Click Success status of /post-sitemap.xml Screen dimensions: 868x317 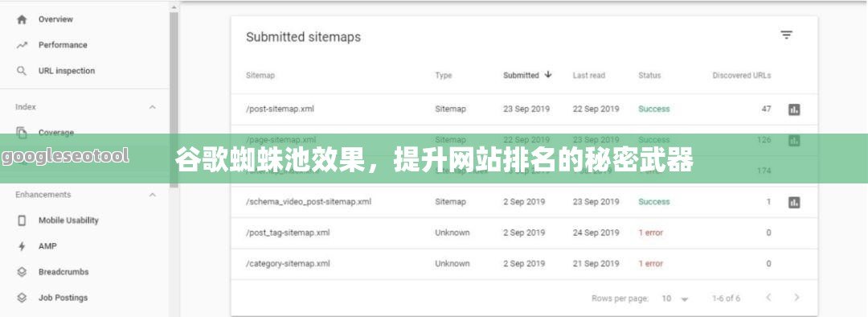653,109
